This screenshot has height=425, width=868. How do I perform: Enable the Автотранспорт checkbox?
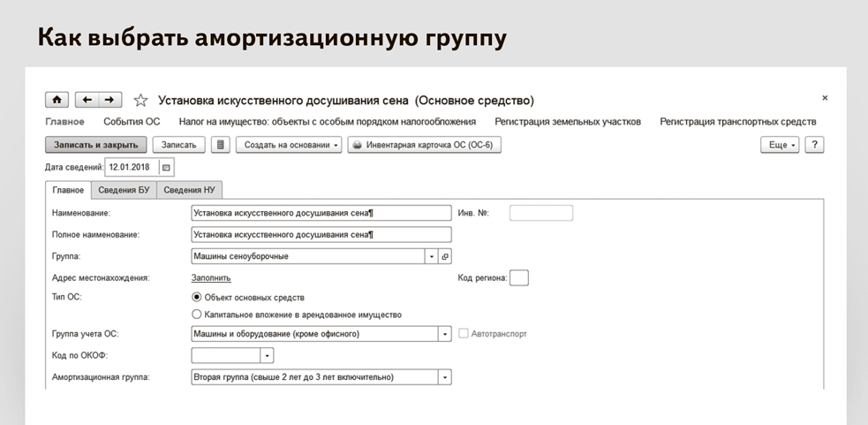coord(464,334)
